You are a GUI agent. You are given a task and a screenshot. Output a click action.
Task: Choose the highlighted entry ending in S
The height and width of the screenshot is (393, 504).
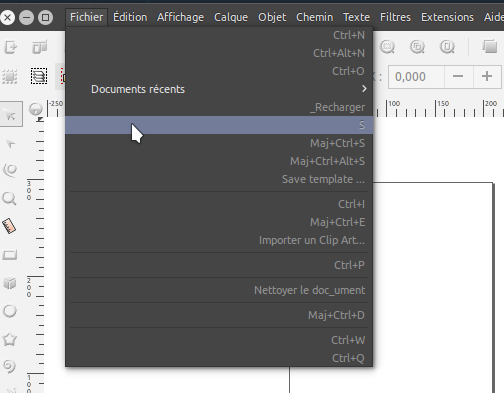[x=219, y=125]
